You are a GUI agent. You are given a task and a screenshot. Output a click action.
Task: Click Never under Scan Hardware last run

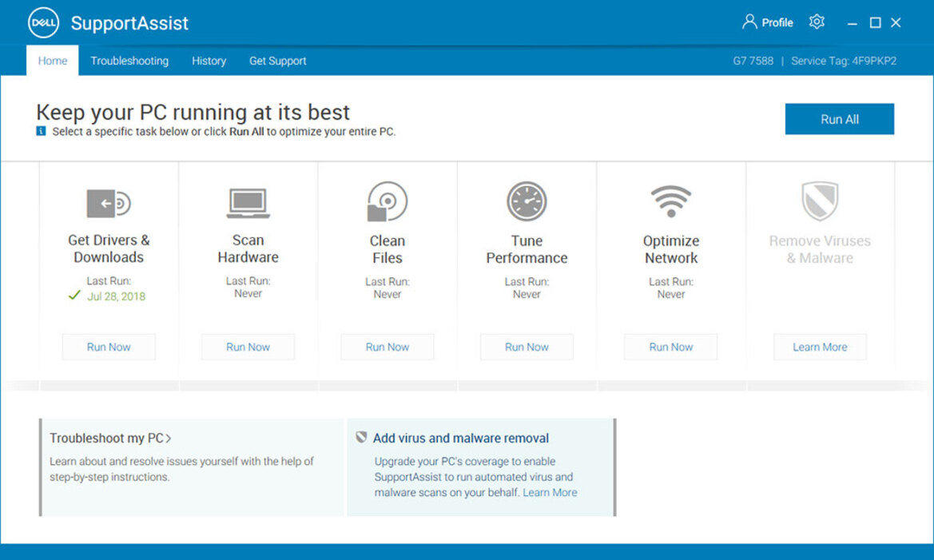tap(248, 293)
